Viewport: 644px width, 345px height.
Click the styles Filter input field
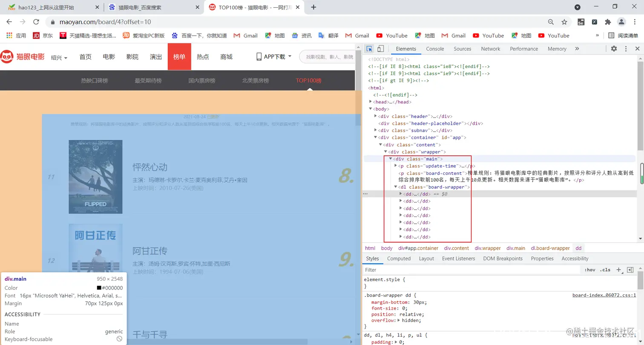(x=471, y=270)
